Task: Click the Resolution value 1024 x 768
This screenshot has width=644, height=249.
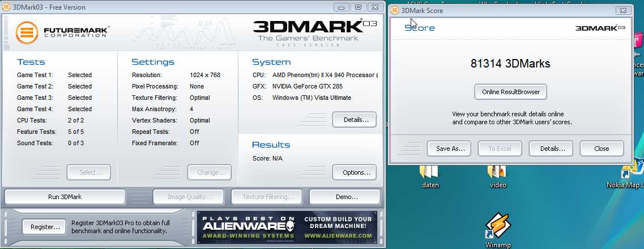Action: [205, 75]
